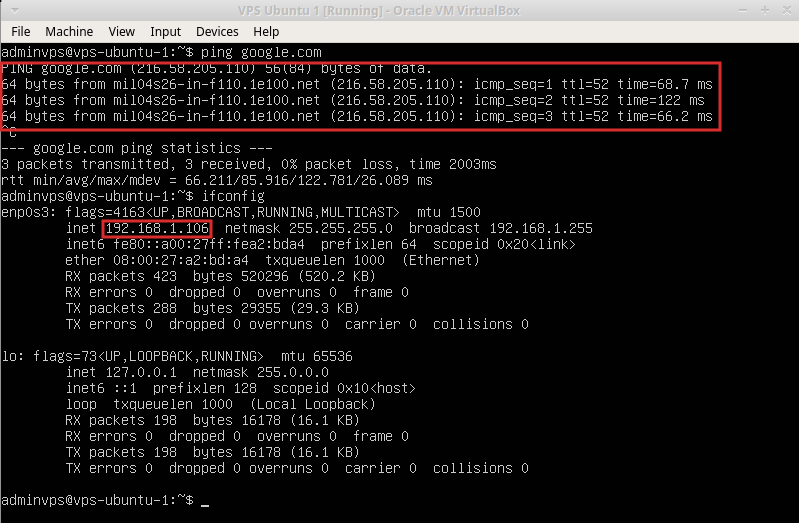Click 'netmask 255.0.0.0' text
The height and width of the screenshot is (523, 799).
260,372
